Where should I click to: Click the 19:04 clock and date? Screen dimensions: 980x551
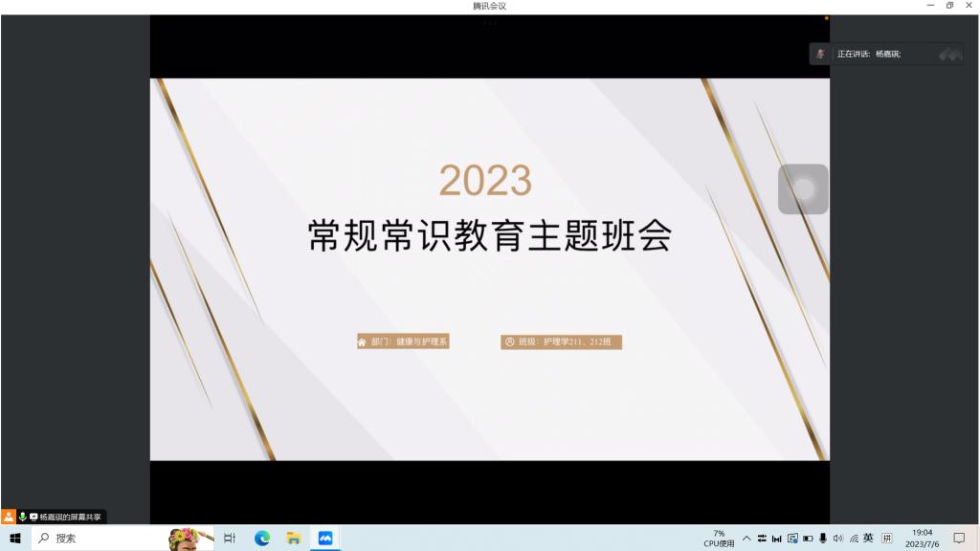point(922,539)
